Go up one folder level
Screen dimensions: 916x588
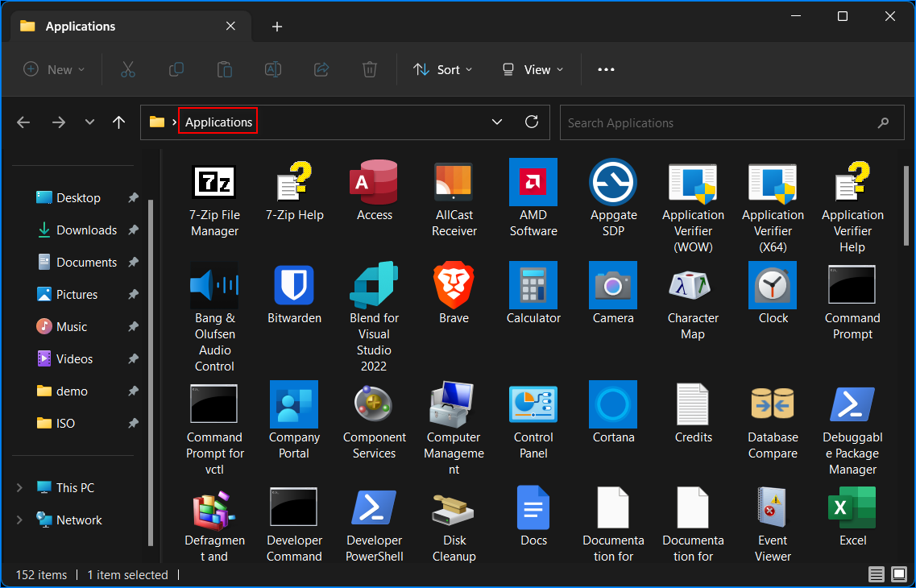118,122
